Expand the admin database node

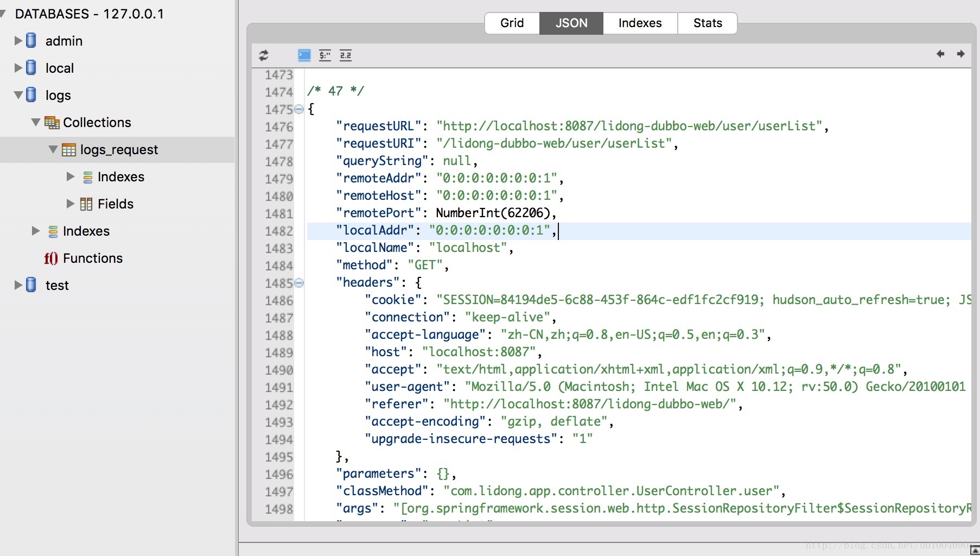[18, 41]
